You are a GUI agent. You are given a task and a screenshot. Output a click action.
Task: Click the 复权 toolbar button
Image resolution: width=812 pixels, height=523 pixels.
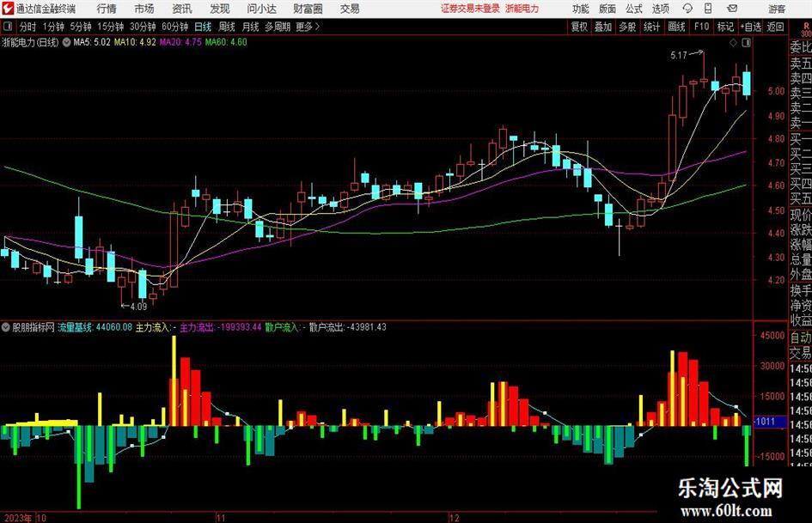pyautogui.click(x=579, y=27)
